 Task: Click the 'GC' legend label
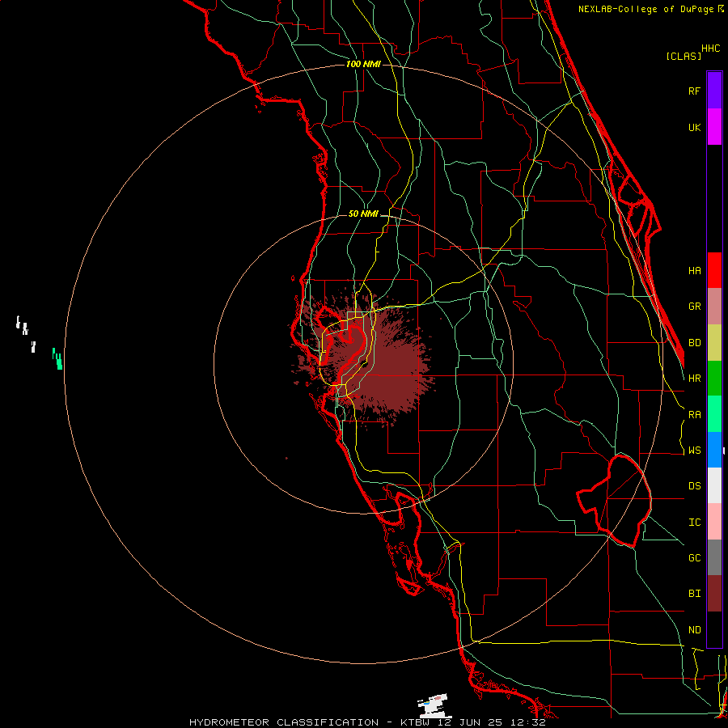pyautogui.click(x=694, y=558)
